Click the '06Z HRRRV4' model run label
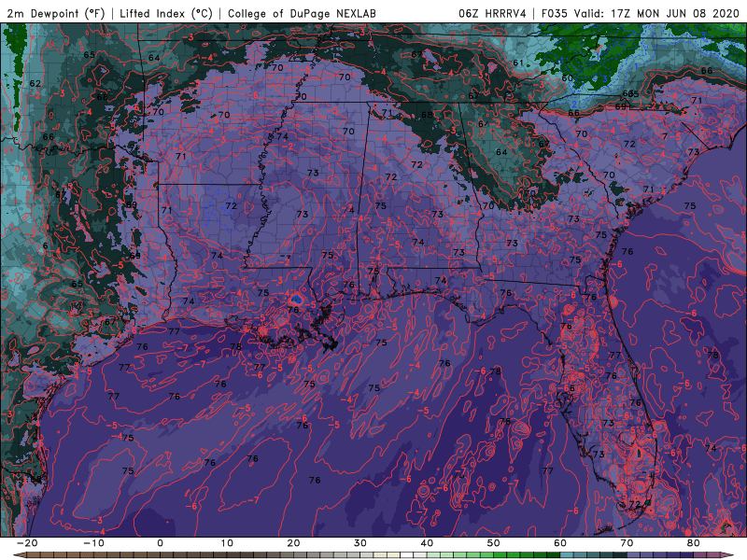 pyautogui.click(x=492, y=13)
